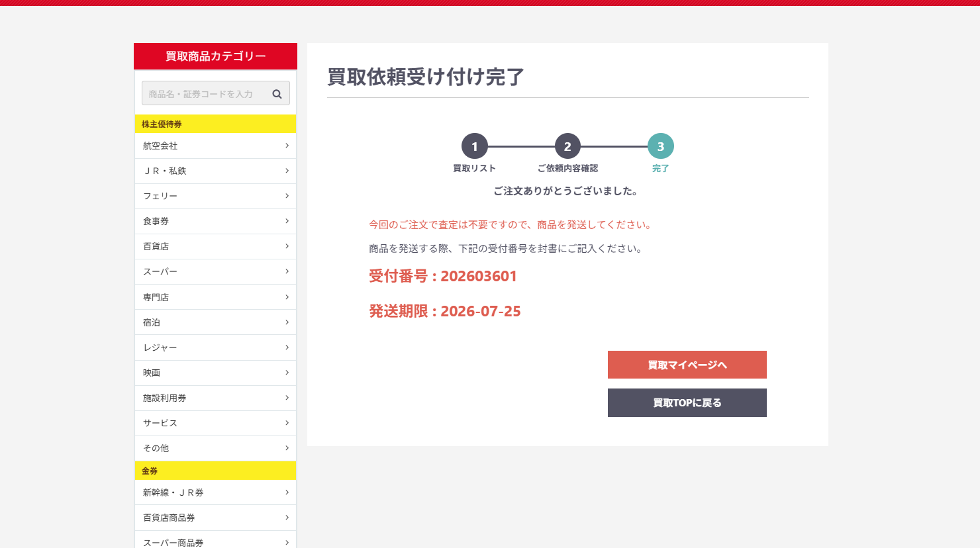This screenshot has width=980, height=548.
Task: Click step 2 circle ご依頼内容確認
Action: [x=567, y=146]
